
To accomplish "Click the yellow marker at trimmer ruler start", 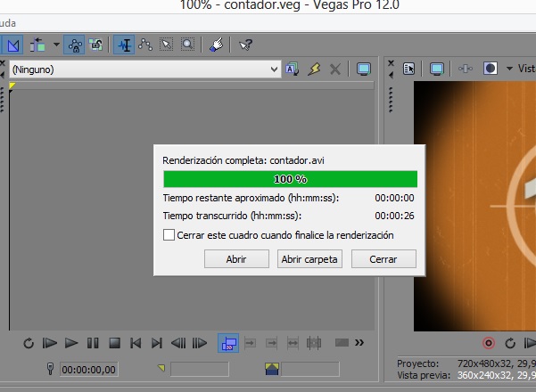I will coord(12,86).
